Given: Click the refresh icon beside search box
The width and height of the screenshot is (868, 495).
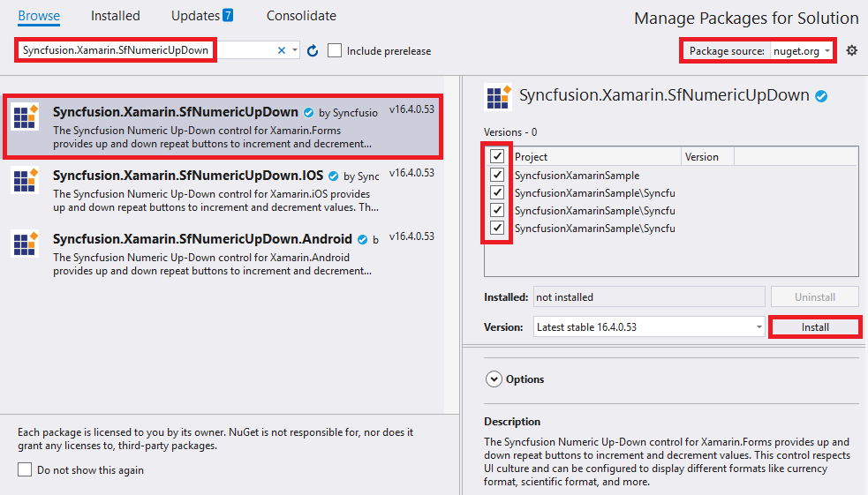Looking at the screenshot, I should point(312,51).
